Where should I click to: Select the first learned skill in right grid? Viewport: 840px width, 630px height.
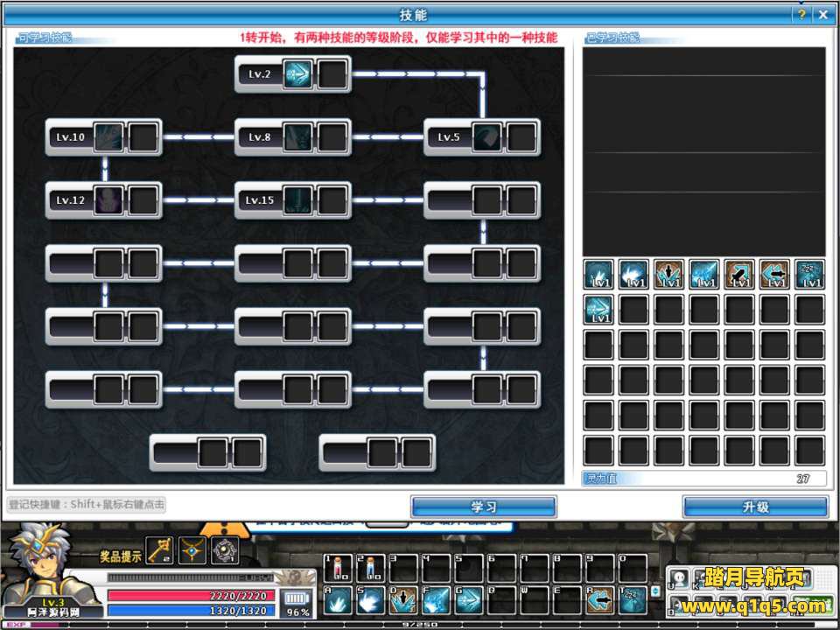point(599,275)
